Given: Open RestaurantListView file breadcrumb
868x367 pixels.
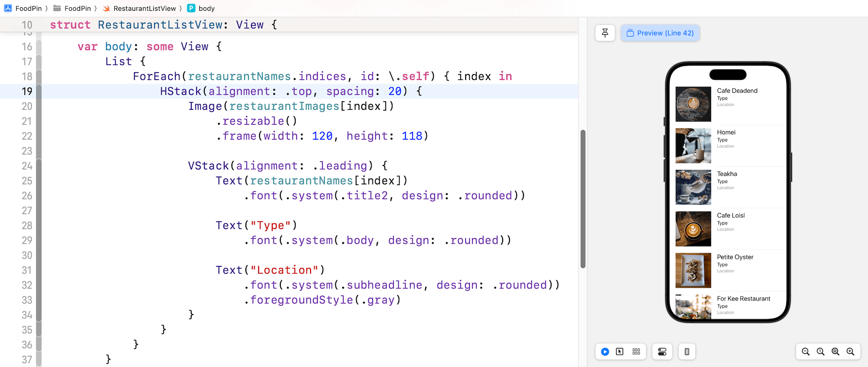Looking at the screenshot, I should coord(139,8).
